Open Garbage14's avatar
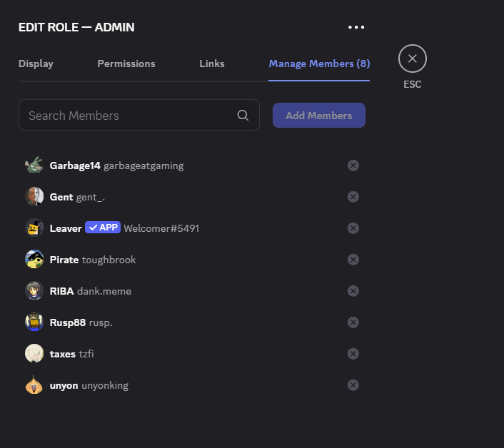The height and width of the screenshot is (448, 504). (x=34, y=166)
